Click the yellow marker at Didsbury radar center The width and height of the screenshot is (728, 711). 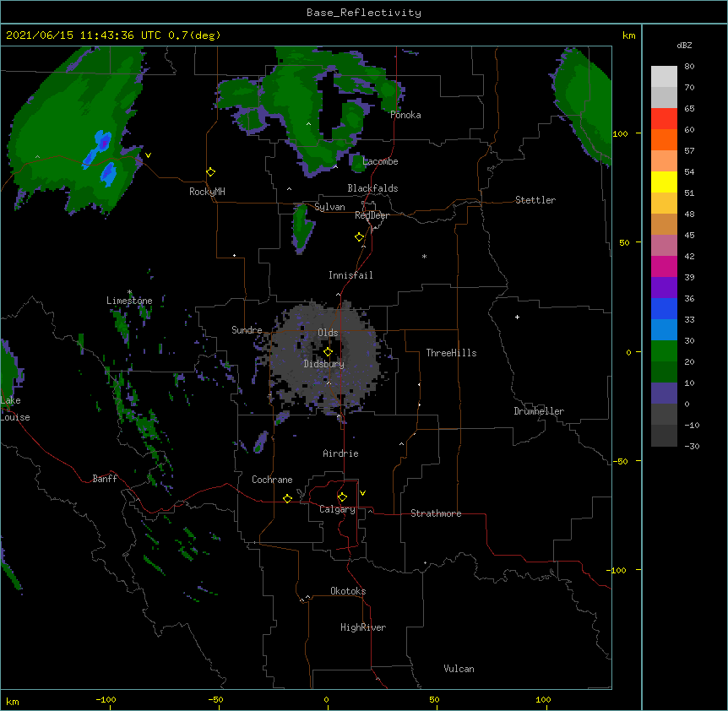click(x=328, y=352)
